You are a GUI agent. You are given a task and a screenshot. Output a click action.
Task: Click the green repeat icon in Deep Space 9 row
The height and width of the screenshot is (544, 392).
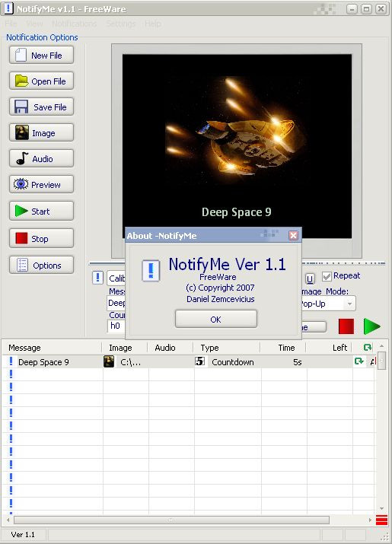tap(359, 361)
